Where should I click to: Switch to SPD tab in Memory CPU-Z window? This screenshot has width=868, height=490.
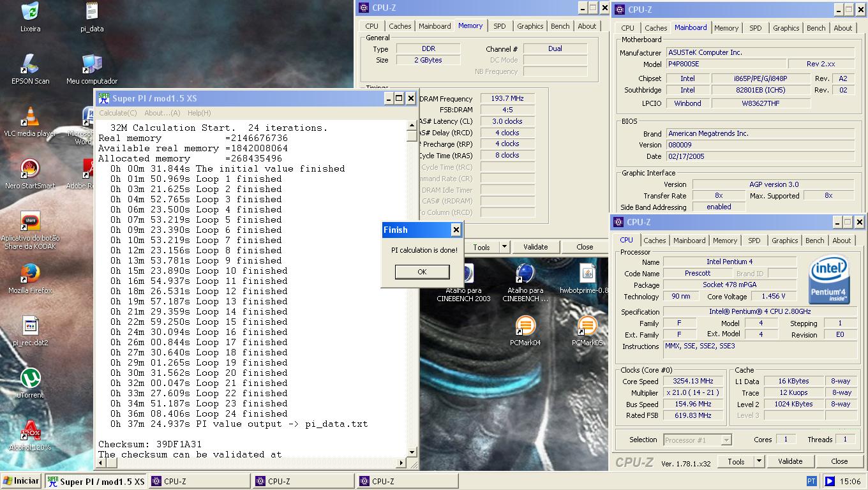click(x=500, y=26)
